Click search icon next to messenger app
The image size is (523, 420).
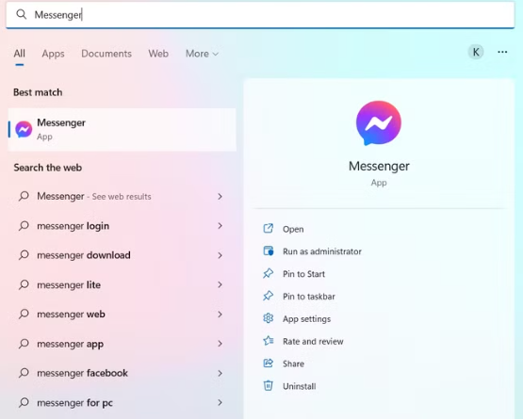point(24,344)
